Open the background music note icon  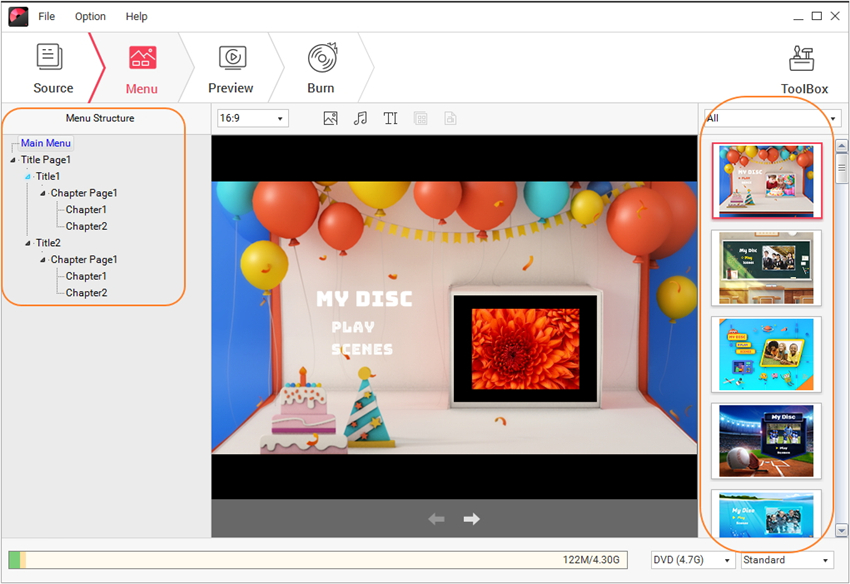tap(361, 118)
